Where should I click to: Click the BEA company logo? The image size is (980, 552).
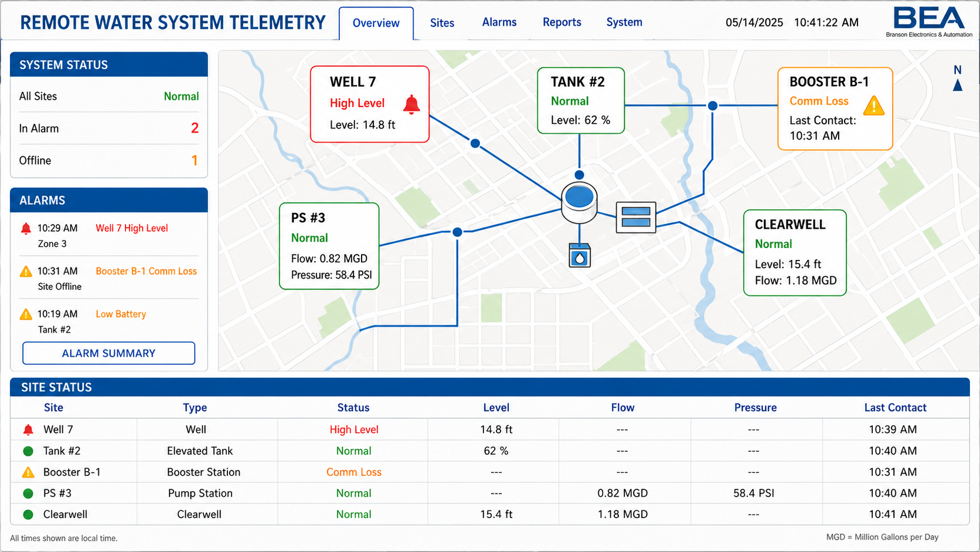point(929,22)
